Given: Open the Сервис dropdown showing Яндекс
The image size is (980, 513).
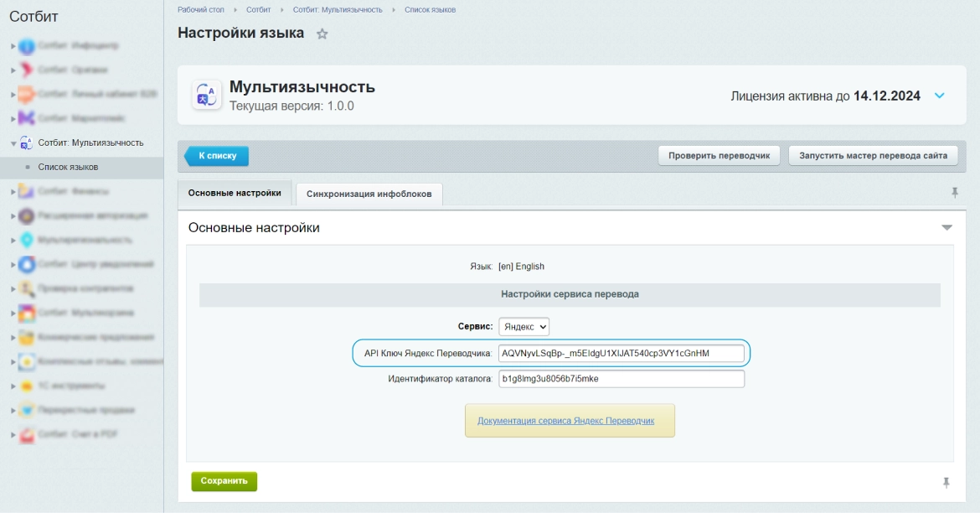Looking at the screenshot, I should (x=524, y=326).
